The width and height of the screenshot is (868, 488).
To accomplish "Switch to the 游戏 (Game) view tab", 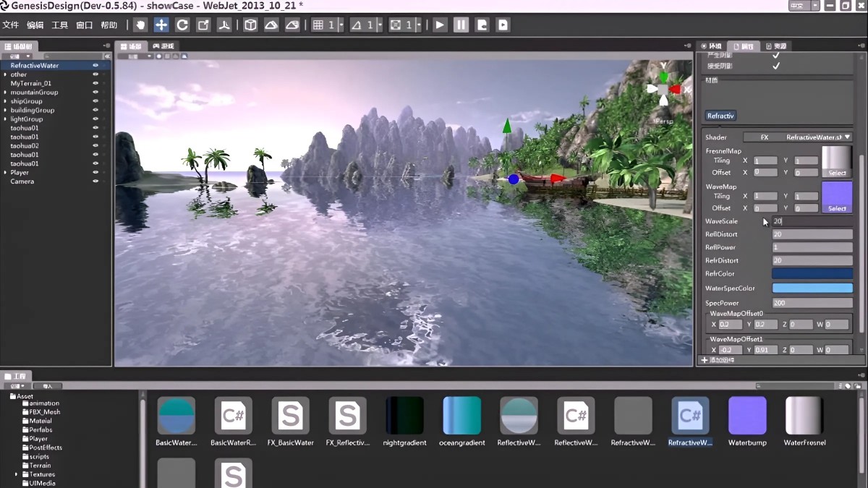I will [x=163, y=46].
